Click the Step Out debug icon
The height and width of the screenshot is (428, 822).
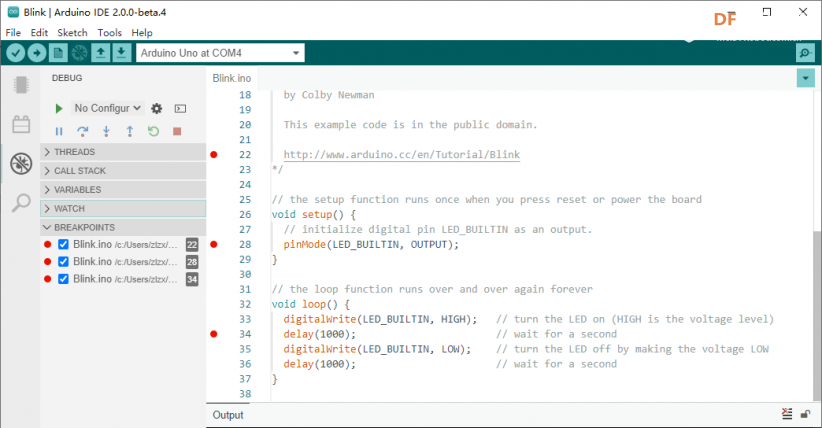pyautogui.click(x=130, y=131)
